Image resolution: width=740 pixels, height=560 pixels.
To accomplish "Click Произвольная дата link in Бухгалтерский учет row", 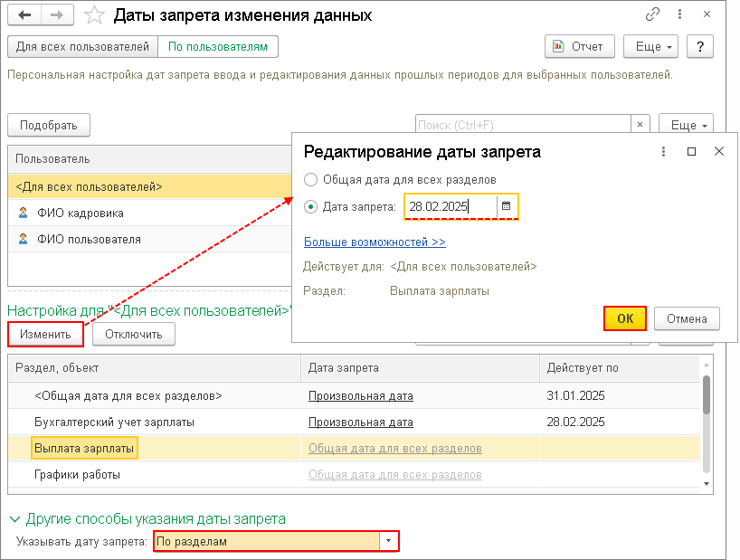I will [x=361, y=422].
